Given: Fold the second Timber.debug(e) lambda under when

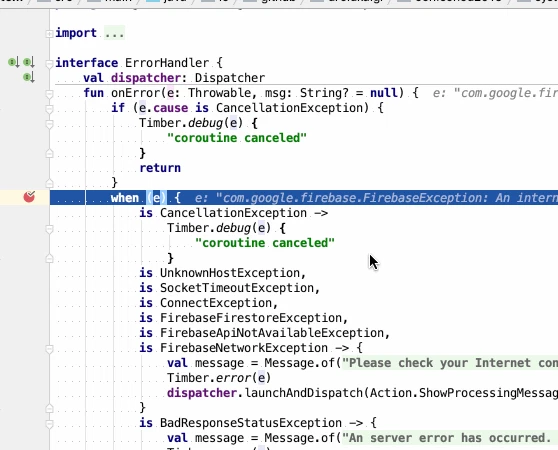Looking at the screenshot, I should coord(49,229).
